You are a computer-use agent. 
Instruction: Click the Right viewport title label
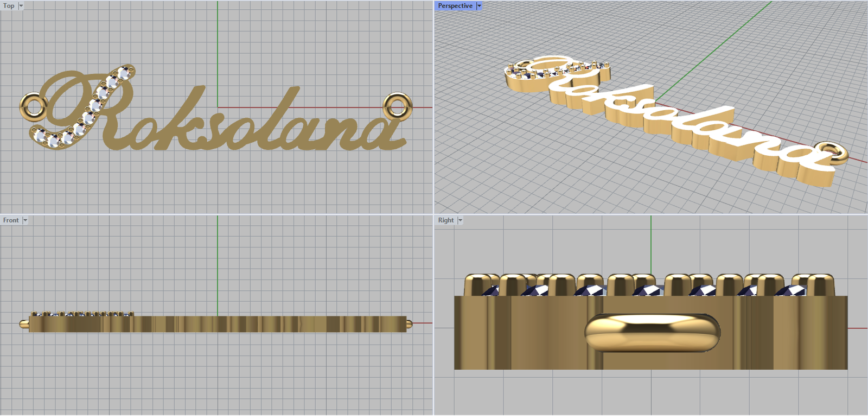click(x=446, y=220)
